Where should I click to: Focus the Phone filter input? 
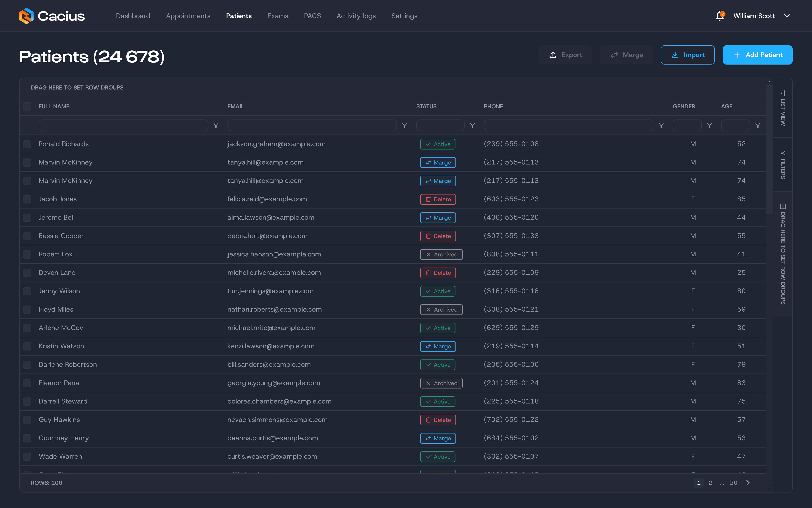pos(568,125)
